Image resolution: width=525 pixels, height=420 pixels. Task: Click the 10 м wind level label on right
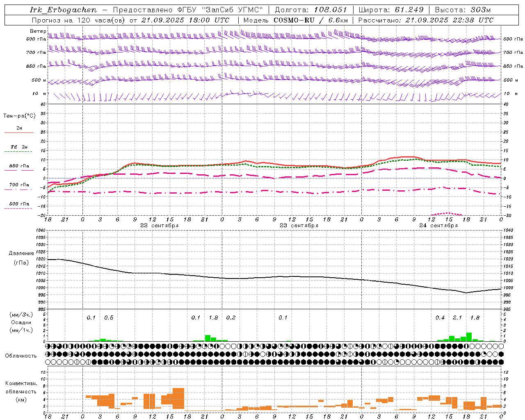(x=510, y=94)
